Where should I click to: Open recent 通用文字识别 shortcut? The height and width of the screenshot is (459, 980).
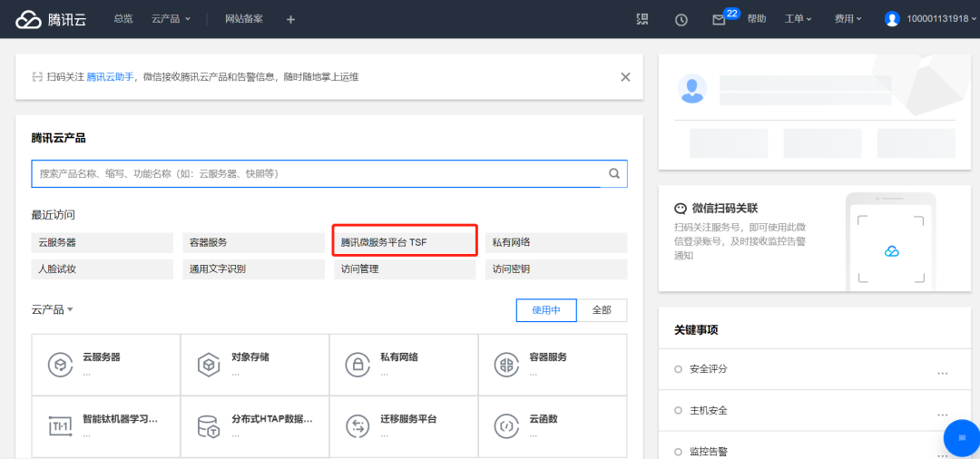(x=254, y=269)
